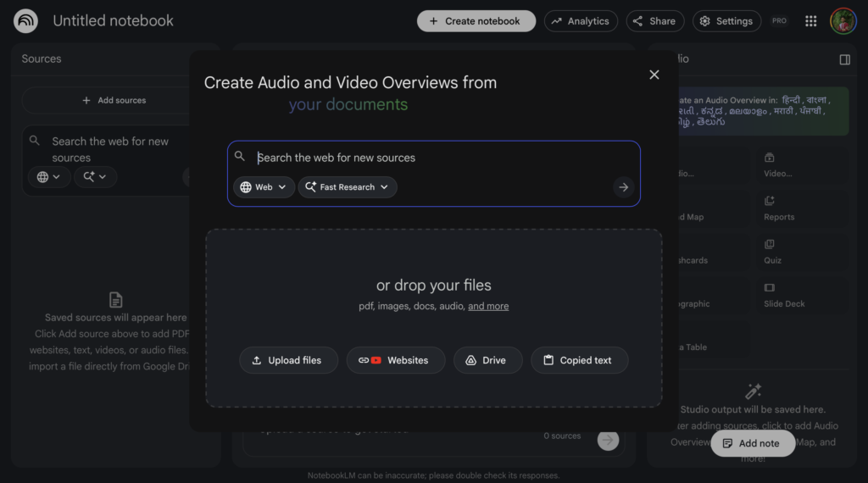Click Upload files button
The height and width of the screenshot is (483, 868).
(288, 360)
